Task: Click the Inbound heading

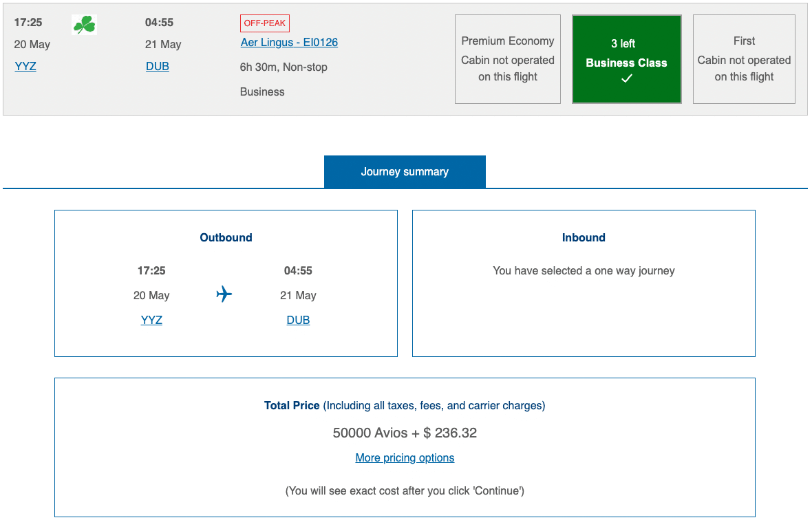Action: pyautogui.click(x=584, y=238)
